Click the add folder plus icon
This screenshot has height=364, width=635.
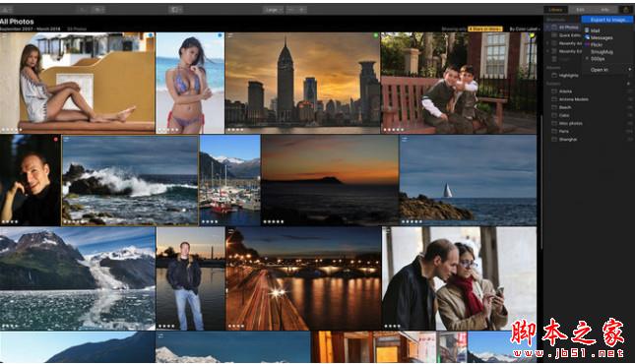click(629, 84)
